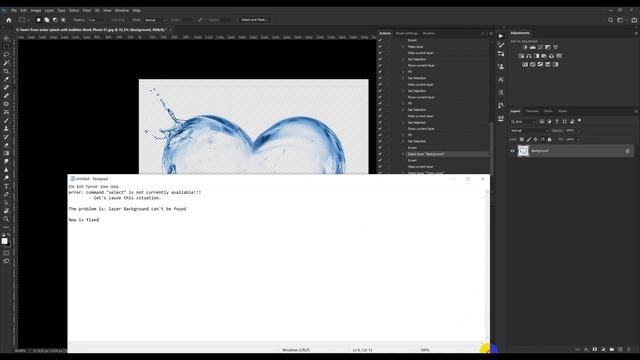The image size is (640, 360).
Task: Expand the Make layer action step
Action: tap(403, 47)
